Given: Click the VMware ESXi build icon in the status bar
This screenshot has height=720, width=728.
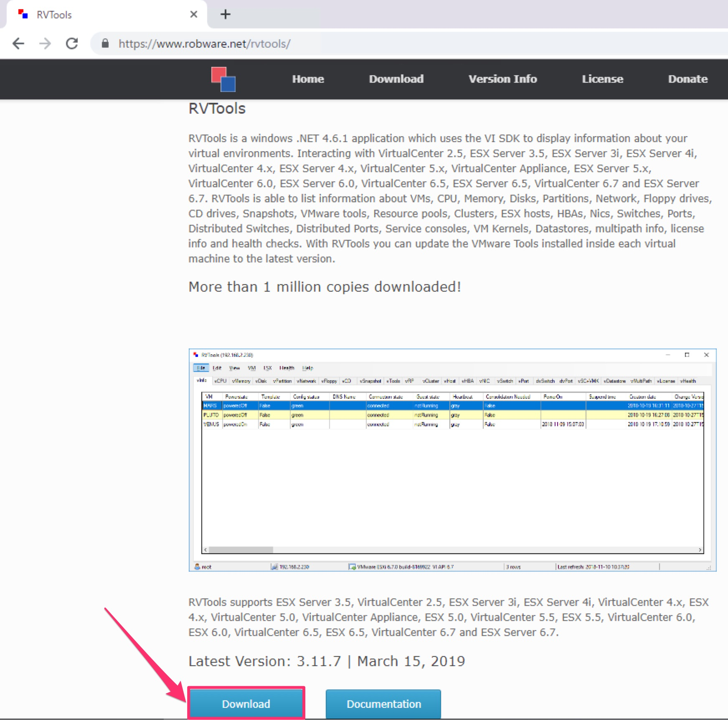Looking at the screenshot, I should tap(352, 567).
